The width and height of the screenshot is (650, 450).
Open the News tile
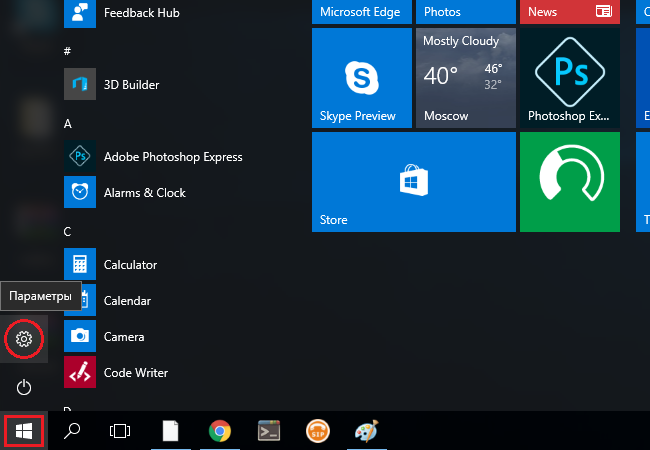[x=570, y=12]
